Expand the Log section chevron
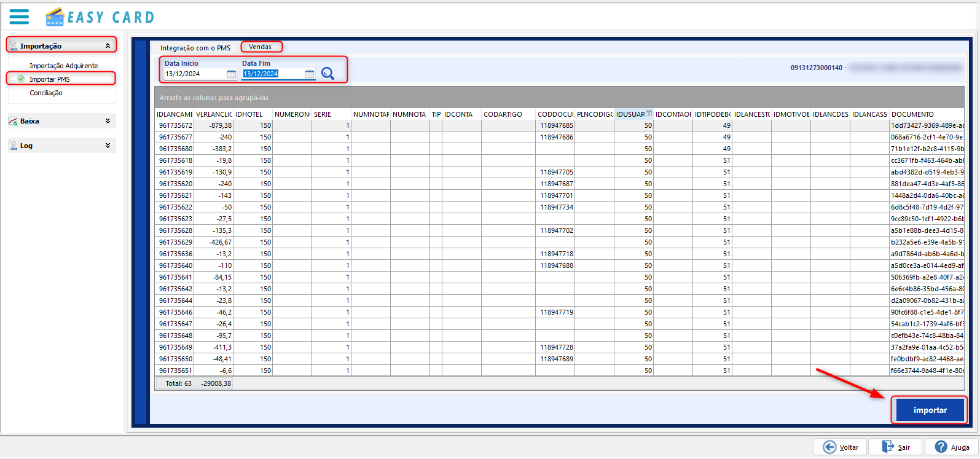980x459 pixels. tap(108, 146)
